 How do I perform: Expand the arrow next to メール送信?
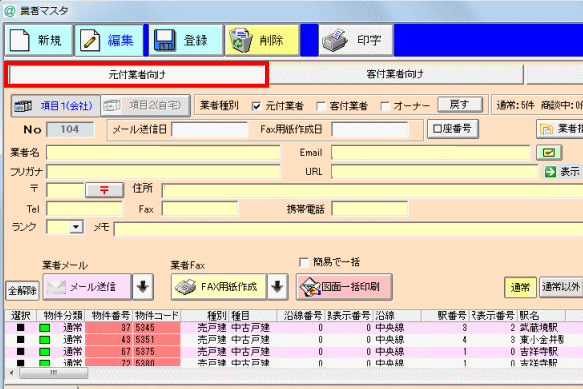[143, 287]
